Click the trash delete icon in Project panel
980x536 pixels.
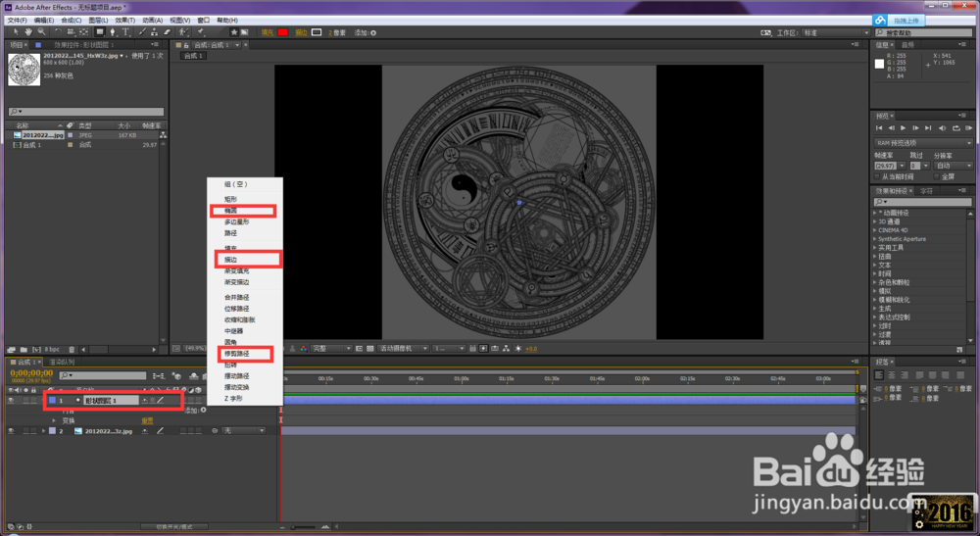[x=72, y=349]
